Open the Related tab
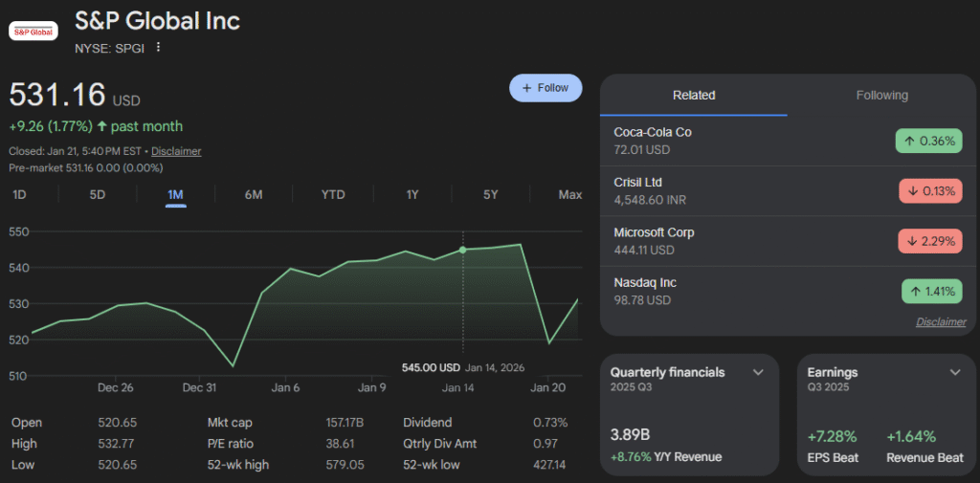 [694, 96]
